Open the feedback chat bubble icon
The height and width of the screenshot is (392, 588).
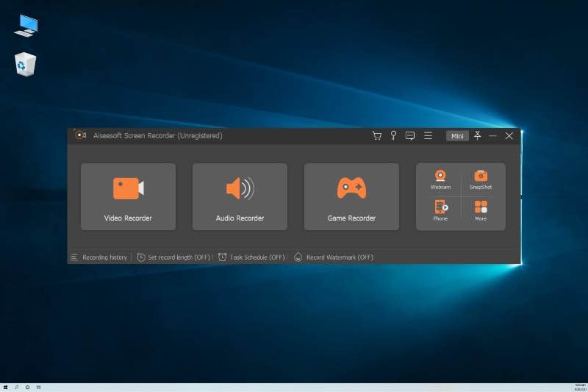[410, 136]
